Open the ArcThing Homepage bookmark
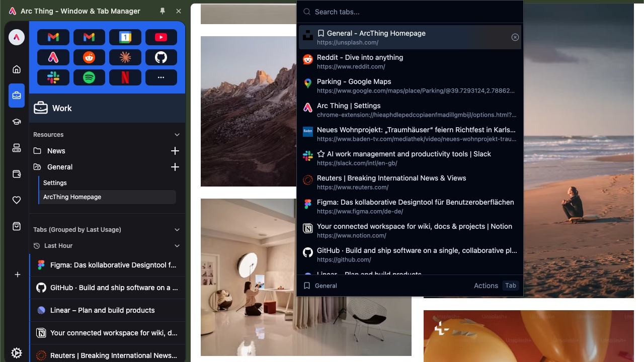 coord(107,197)
